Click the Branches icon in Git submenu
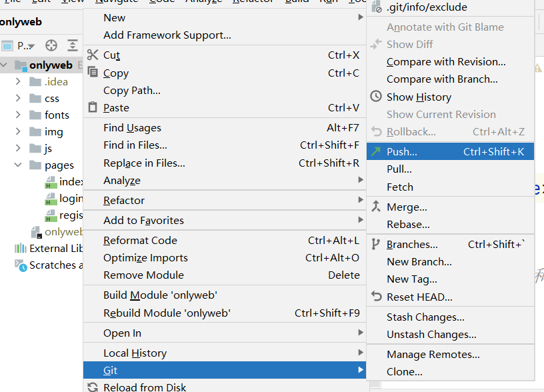The image size is (544, 392). 376,244
